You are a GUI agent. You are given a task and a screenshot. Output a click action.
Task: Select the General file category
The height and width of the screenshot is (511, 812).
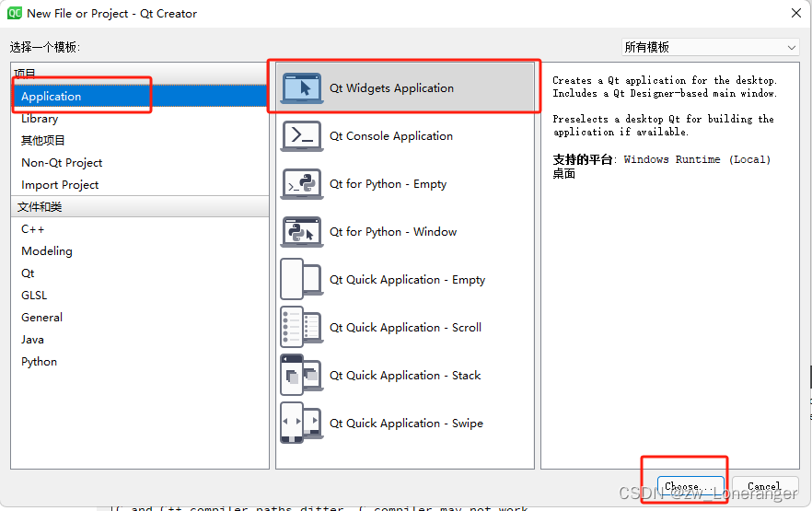pos(140,318)
